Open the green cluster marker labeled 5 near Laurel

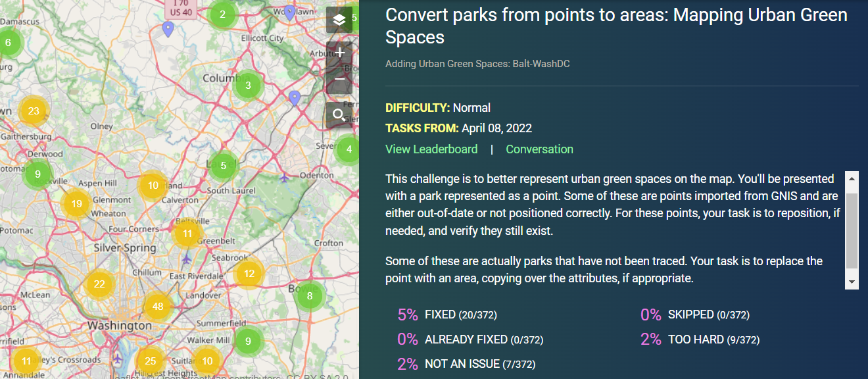(x=224, y=166)
